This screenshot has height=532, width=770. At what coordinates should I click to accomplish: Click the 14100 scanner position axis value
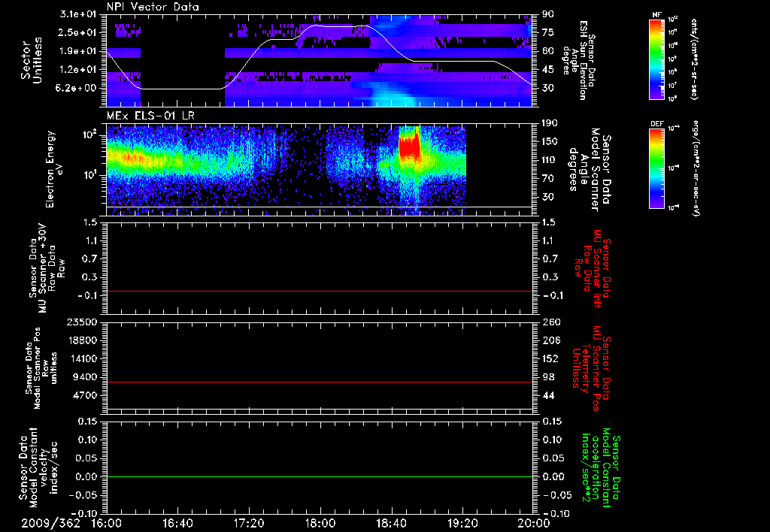(x=81, y=358)
